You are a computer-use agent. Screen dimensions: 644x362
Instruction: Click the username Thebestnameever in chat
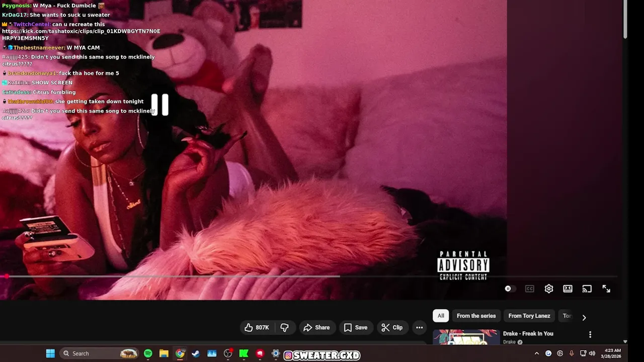(39, 48)
